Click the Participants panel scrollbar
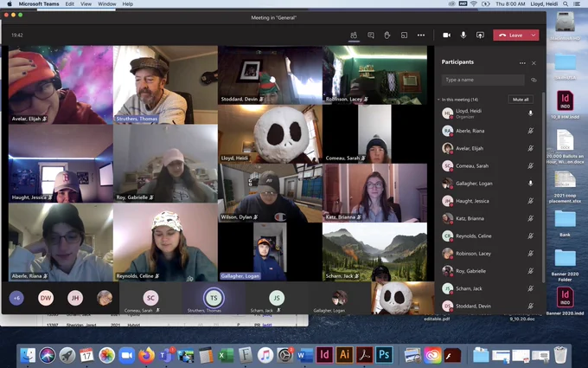Viewport: 588px width, 368px height. (543, 188)
